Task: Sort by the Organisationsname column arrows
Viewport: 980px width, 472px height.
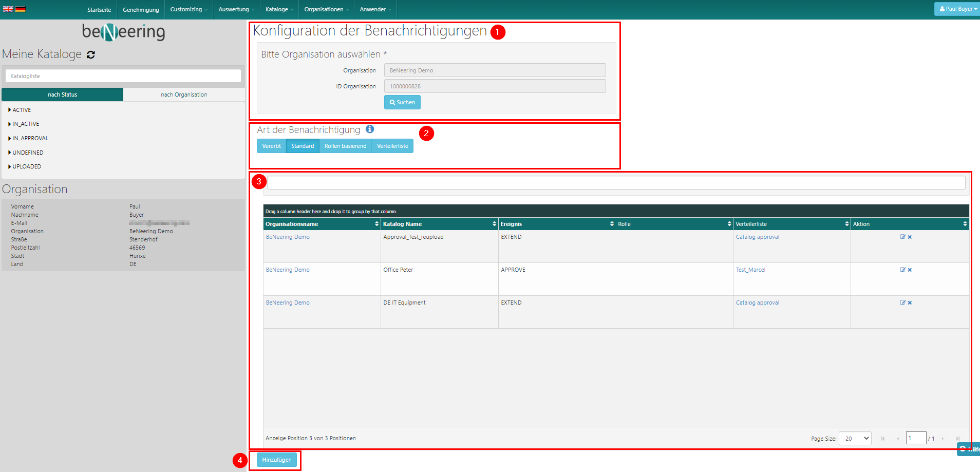Action: (x=376, y=224)
